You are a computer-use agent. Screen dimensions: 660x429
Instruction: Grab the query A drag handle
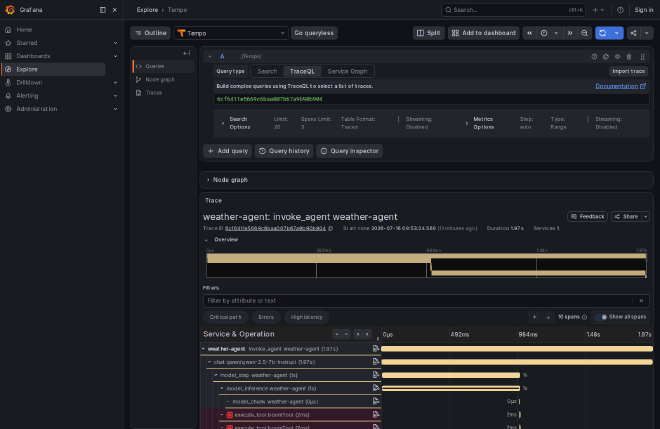pos(642,56)
